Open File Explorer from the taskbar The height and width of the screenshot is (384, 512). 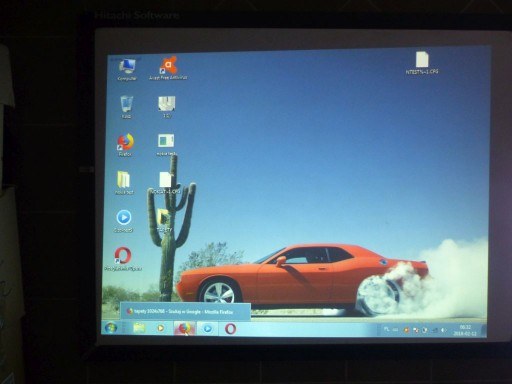tap(140, 328)
